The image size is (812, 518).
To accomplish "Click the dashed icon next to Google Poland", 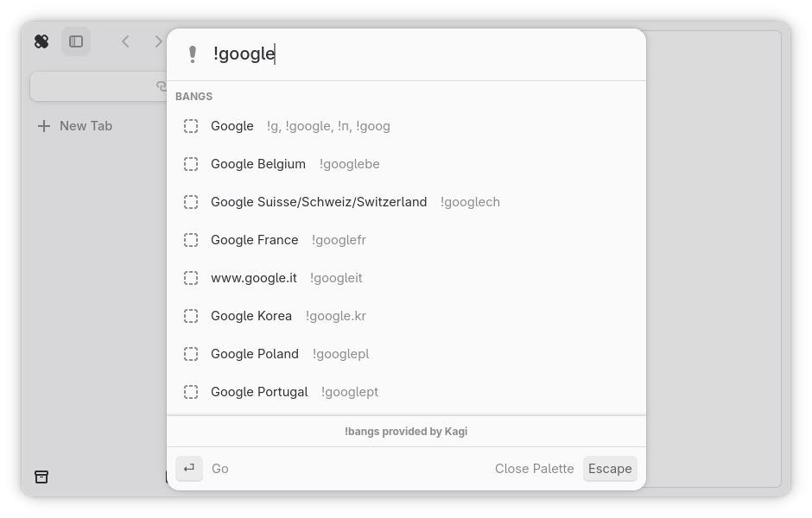I will click(191, 354).
